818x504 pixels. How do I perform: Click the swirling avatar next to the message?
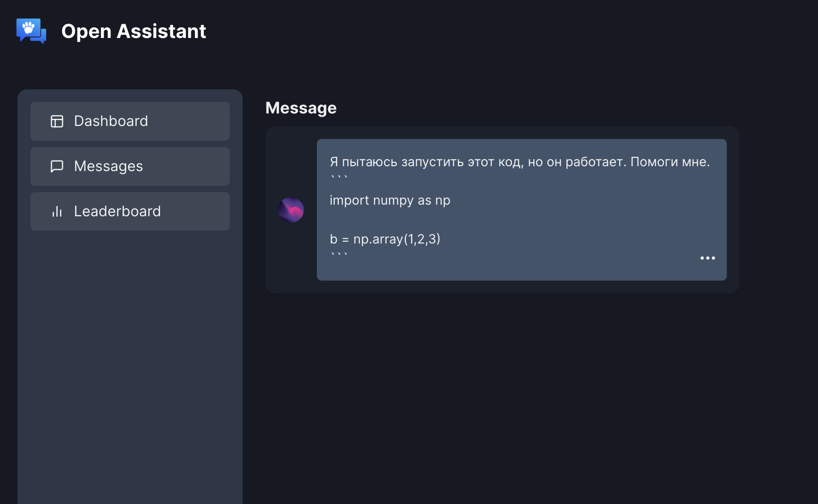[x=291, y=210]
